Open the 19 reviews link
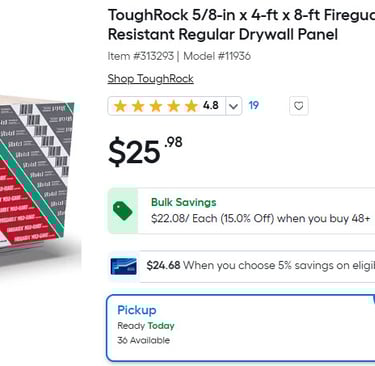Screen dimensions: 375x366 pyautogui.click(x=254, y=105)
